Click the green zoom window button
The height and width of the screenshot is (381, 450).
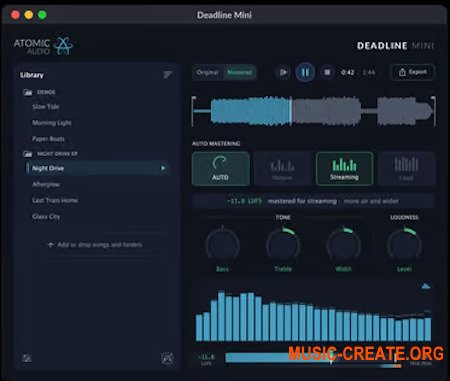click(42, 15)
